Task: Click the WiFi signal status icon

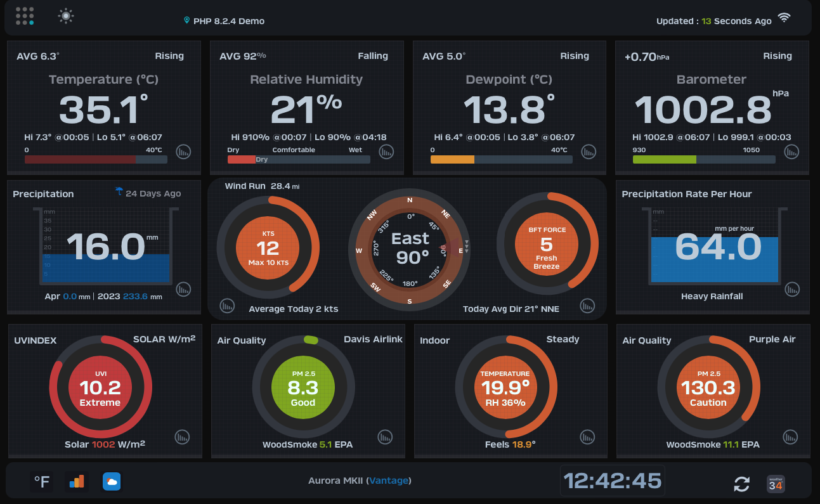Action: pyautogui.click(x=784, y=17)
